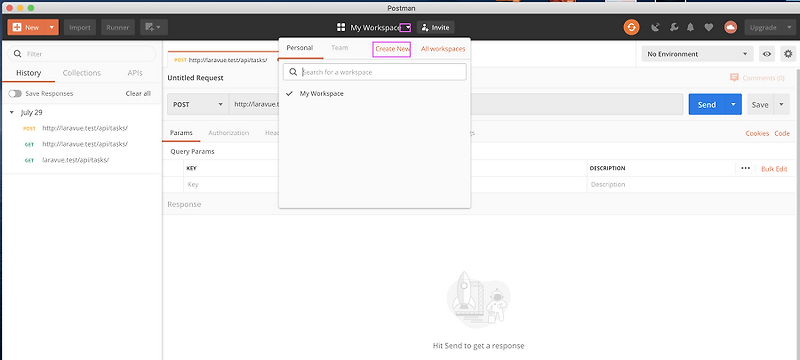Click the Invite button
This screenshot has width=800, height=360.
coord(436,28)
